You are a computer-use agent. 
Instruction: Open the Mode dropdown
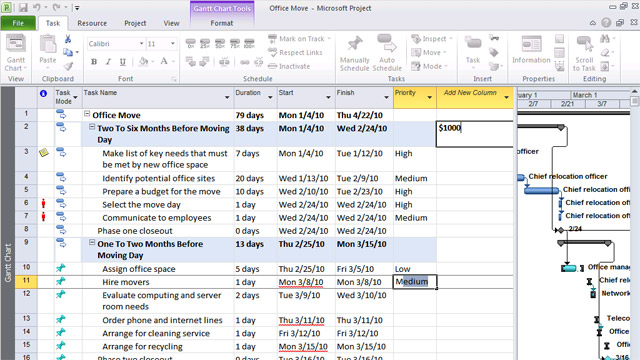click(x=430, y=66)
